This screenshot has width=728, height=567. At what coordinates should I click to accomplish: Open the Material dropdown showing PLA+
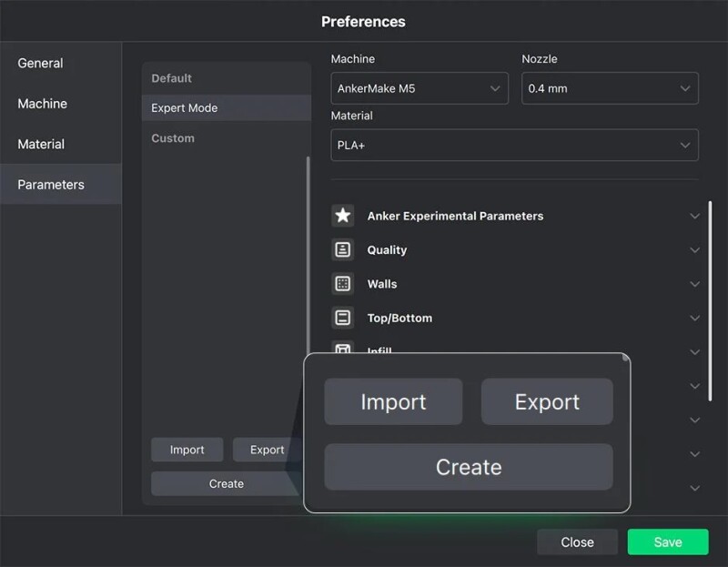514,145
